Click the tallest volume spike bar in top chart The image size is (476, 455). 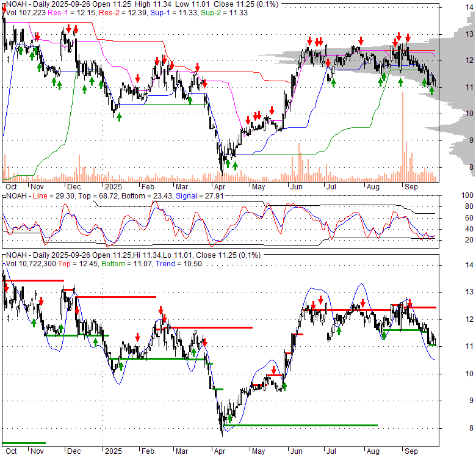(x=403, y=137)
